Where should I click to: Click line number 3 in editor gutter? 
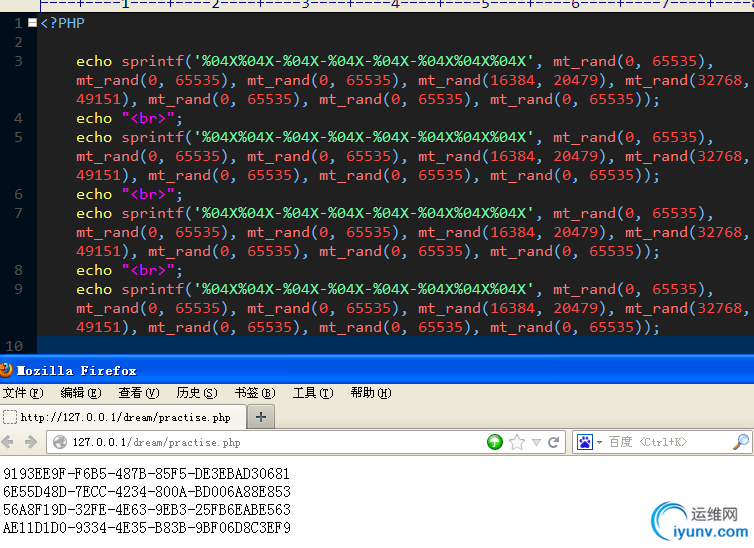pyautogui.click(x=18, y=61)
